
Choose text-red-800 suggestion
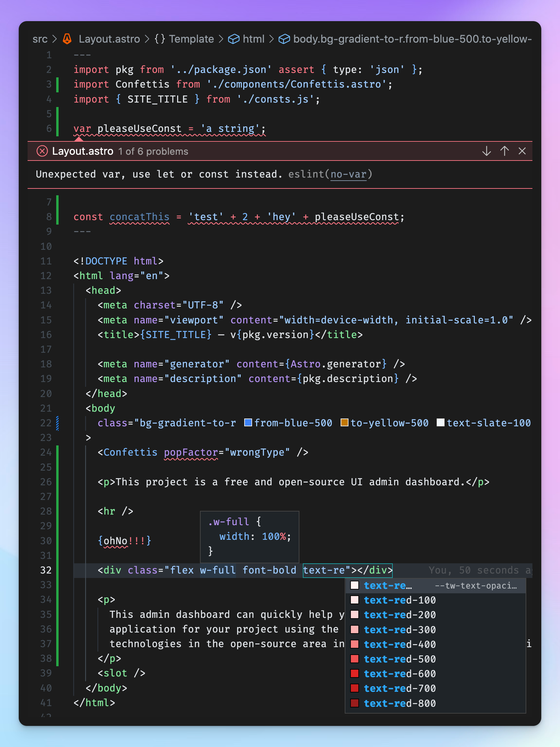(435, 703)
